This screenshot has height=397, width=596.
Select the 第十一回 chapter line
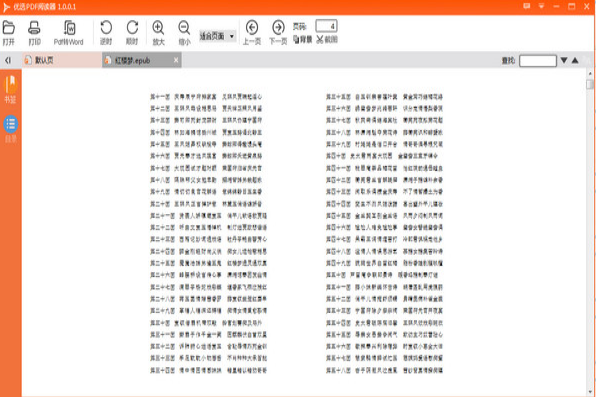pos(206,97)
